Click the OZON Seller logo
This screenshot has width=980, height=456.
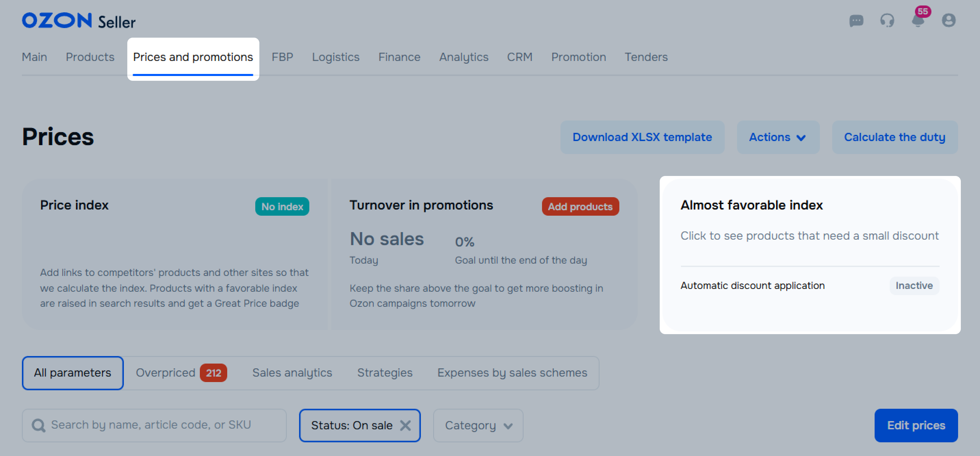(78, 21)
